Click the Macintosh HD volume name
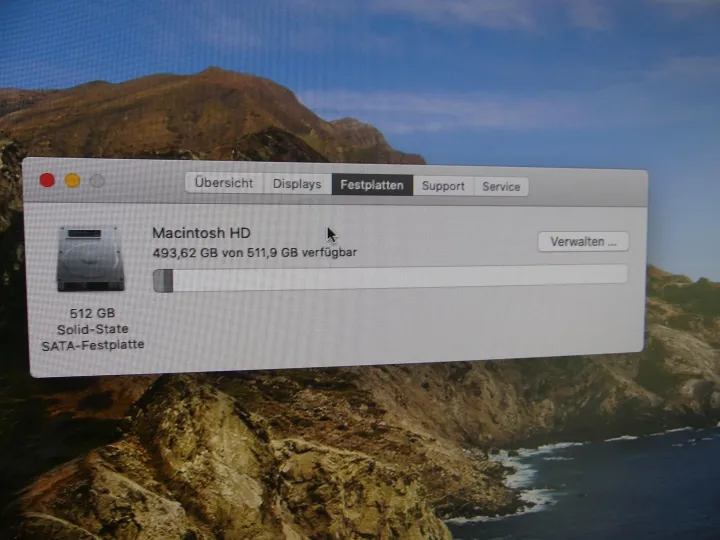720x540 pixels. [201, 233]
